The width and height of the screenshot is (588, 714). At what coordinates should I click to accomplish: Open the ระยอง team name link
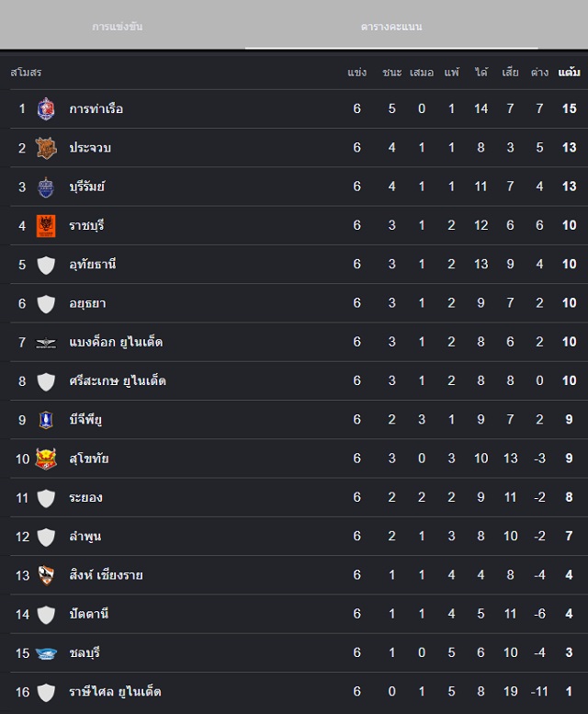click(x=85, y=497)
